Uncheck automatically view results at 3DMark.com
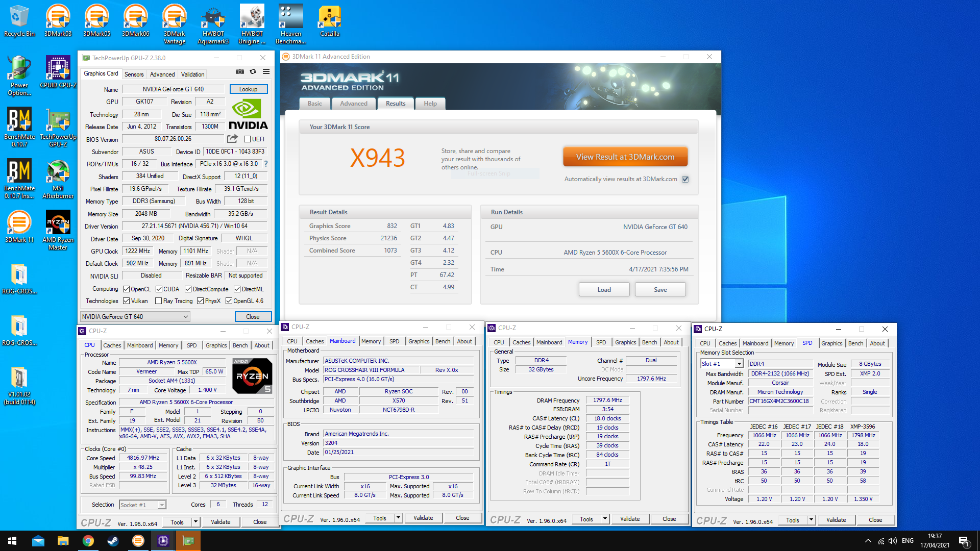The width and height of the screenshot is (980, 551). (685, 179)
